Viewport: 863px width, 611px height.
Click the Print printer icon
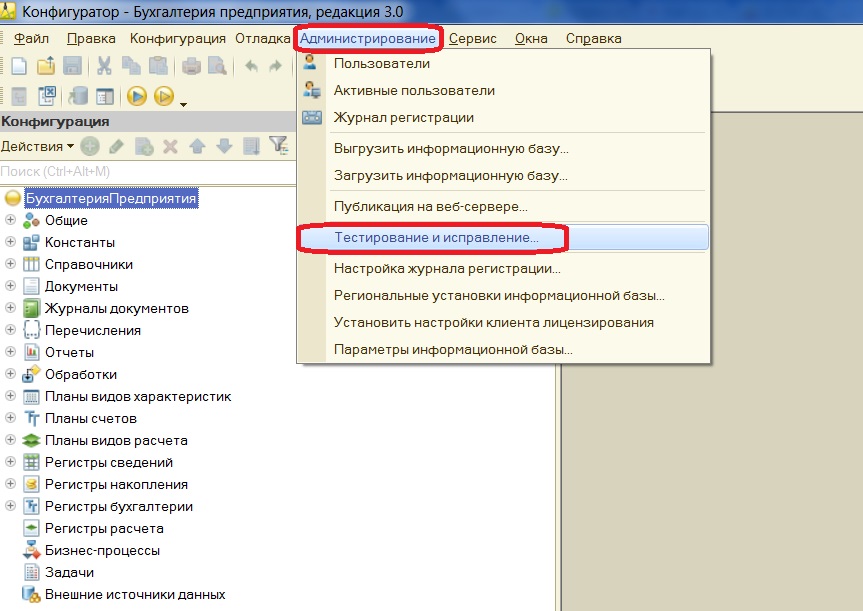click(x=191, y=66)
